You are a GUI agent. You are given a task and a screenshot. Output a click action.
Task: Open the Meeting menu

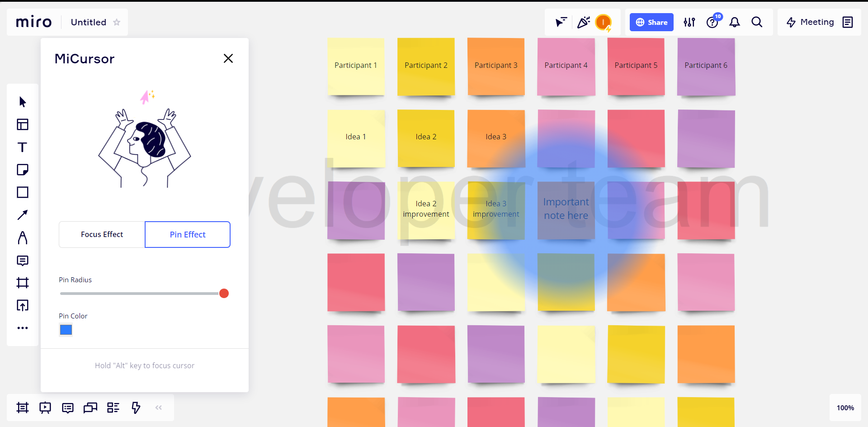[x=810, y=22]
